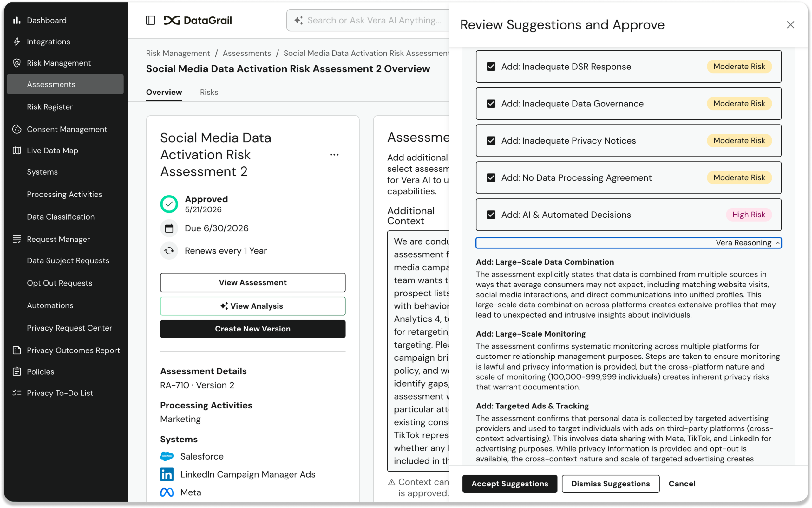Click inside the Additional Context text box

(x=418, y=351)
